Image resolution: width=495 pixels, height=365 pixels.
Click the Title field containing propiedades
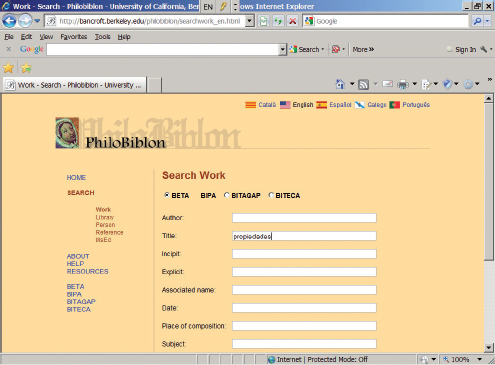pos(304,236)
